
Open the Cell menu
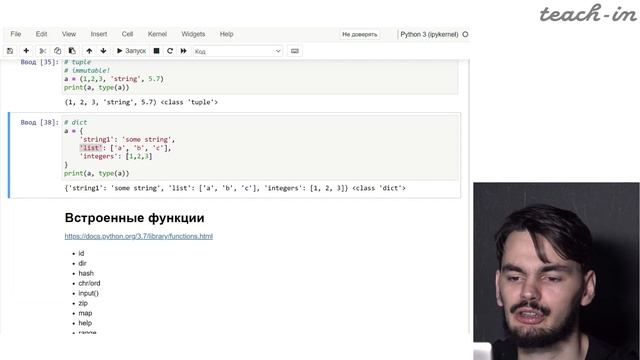127,34
